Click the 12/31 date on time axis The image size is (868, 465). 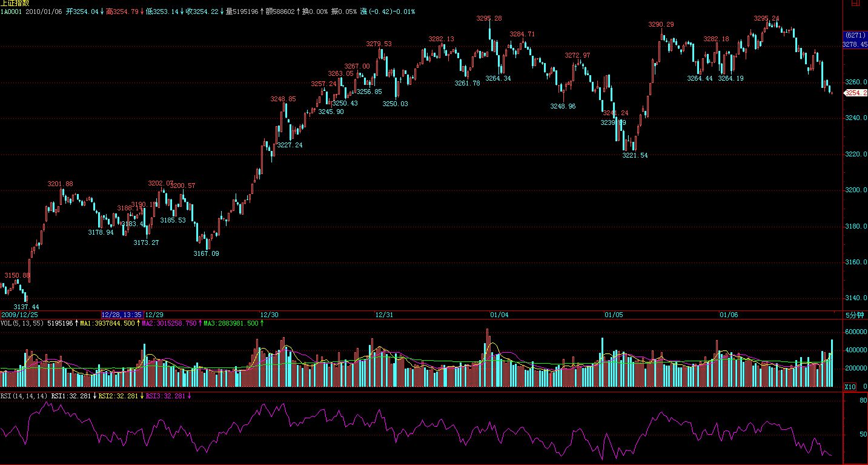pos(385,315)
